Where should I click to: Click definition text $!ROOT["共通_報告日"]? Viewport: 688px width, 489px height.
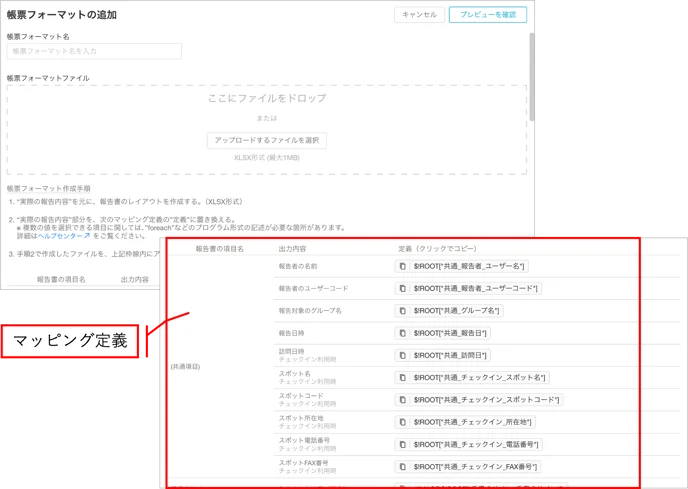tap(450, 333)
